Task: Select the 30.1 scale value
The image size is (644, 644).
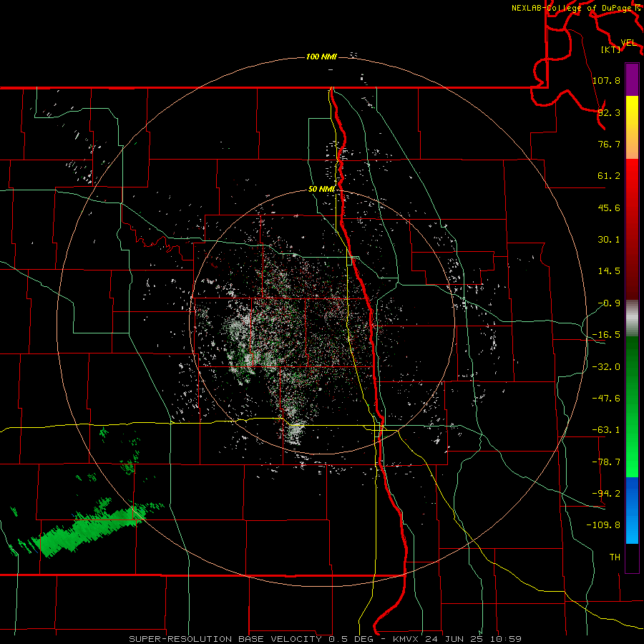Action: click(x=609, y=240)
